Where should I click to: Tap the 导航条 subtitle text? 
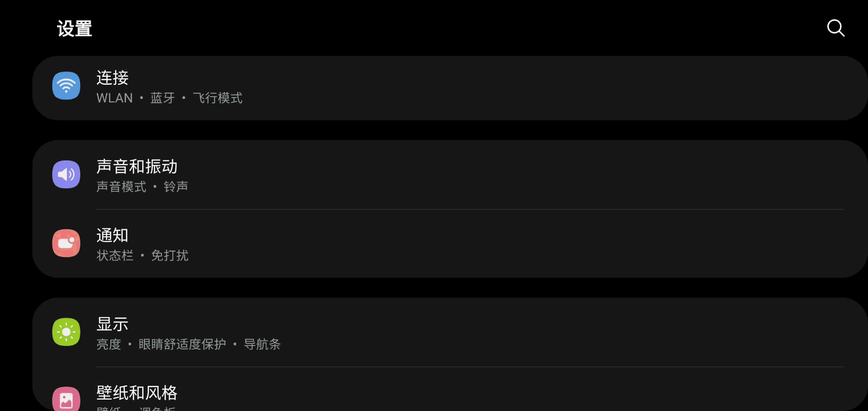262,344
